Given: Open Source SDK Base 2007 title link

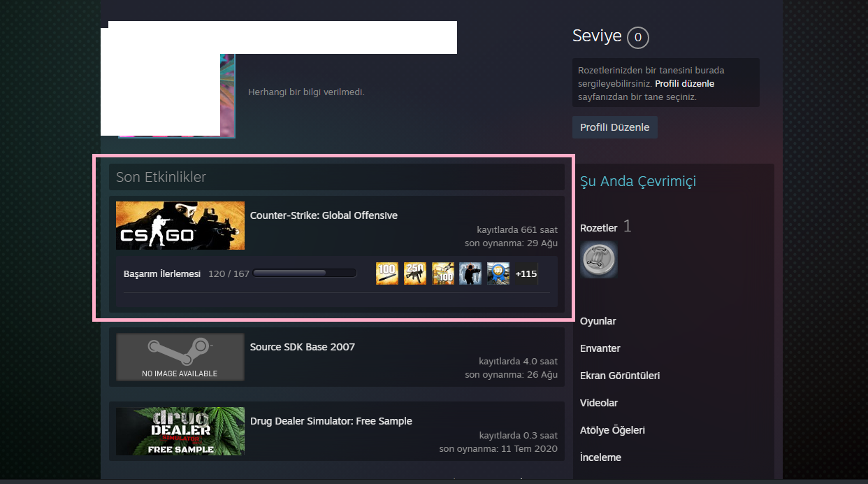Looking at the screenshot, I should click(303, 347).
